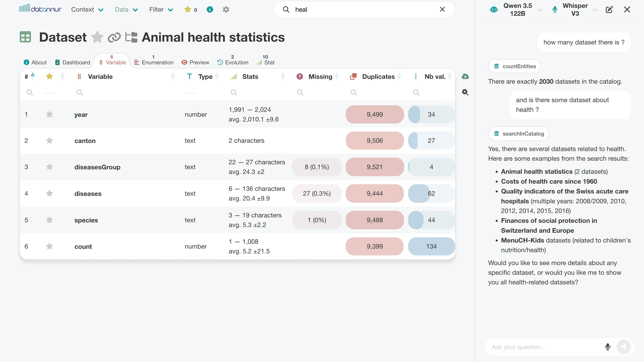Sort by the Duplicates column header
This screenshot has height=362, width=644.
(x=376, y=76)
